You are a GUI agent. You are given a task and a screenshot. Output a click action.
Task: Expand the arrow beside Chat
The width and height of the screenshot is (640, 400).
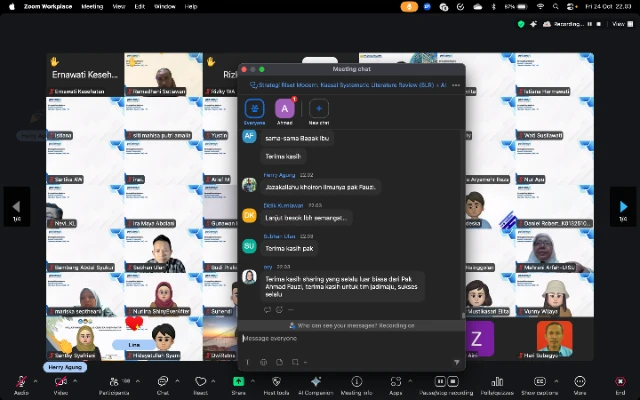[x=177, y=381]
